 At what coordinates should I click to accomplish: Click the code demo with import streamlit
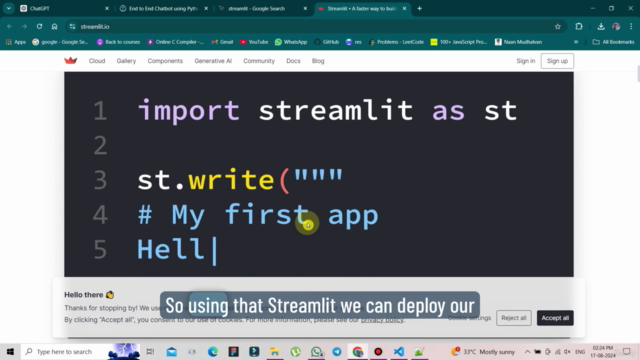coord(319,174)
